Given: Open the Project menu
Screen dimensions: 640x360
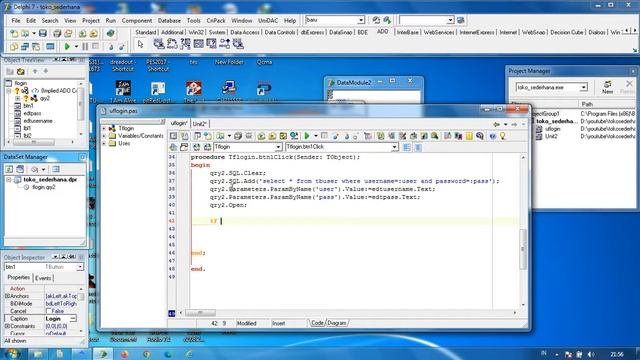Looking at the screenshot, I should pos(91,20).
